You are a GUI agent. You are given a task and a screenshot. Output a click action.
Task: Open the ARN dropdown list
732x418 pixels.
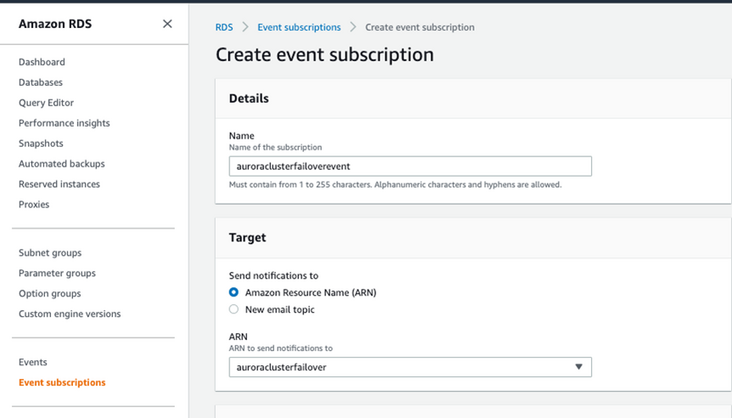pyautogui.click(x=410, y=367)
